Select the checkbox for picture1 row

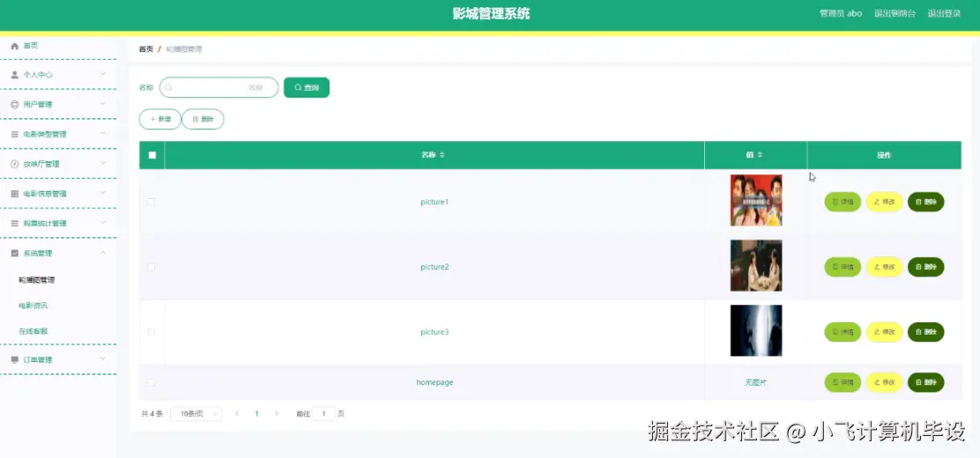click(x=152, y=202)
